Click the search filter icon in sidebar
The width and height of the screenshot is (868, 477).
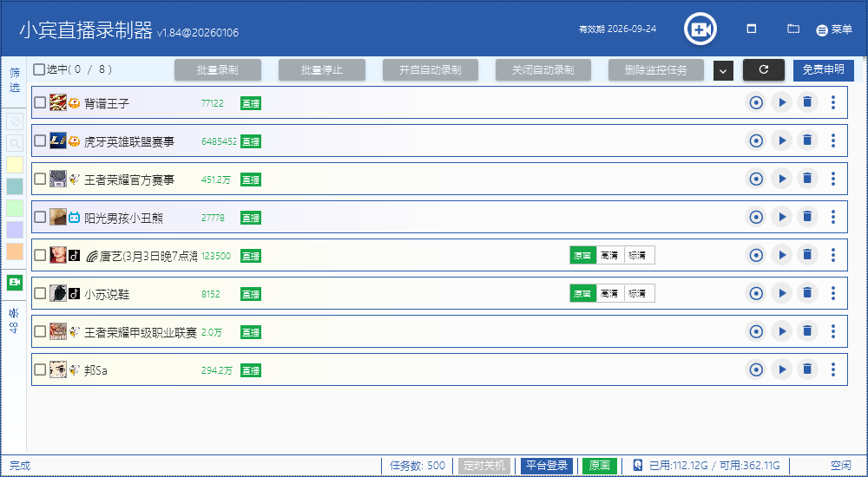pos(15,143)
